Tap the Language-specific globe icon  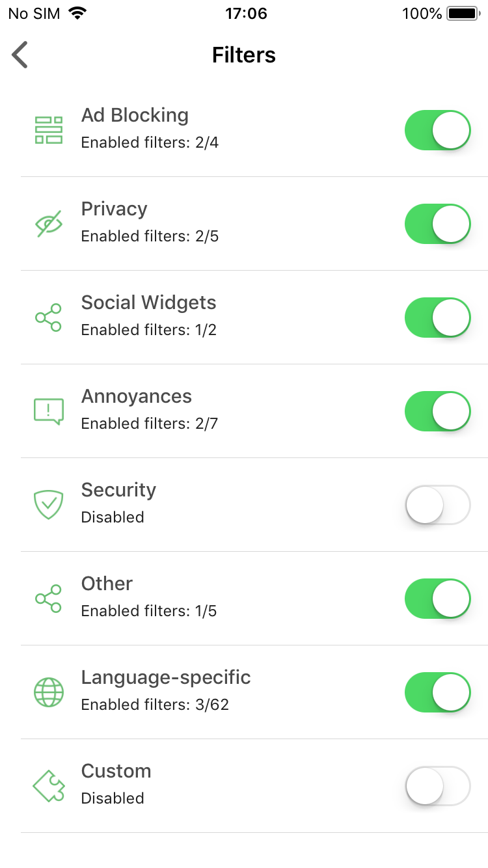tap(49, 692)
